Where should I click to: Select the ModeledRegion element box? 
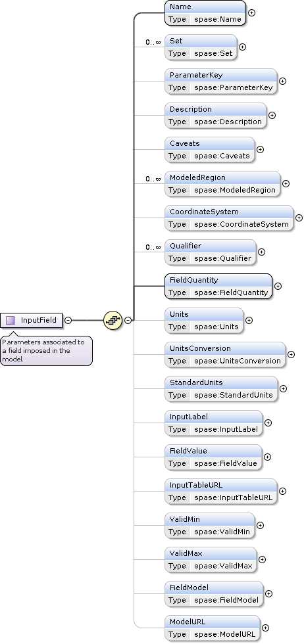tap(222, 183)
